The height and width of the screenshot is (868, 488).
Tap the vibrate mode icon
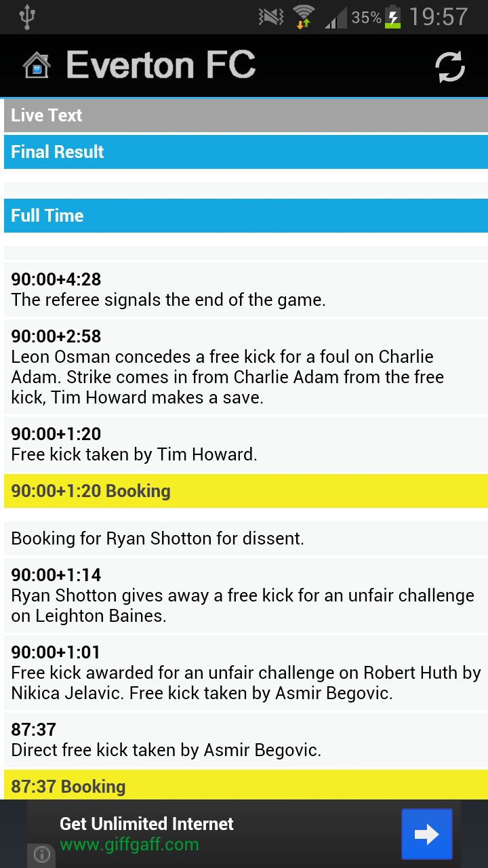[272, 17]
